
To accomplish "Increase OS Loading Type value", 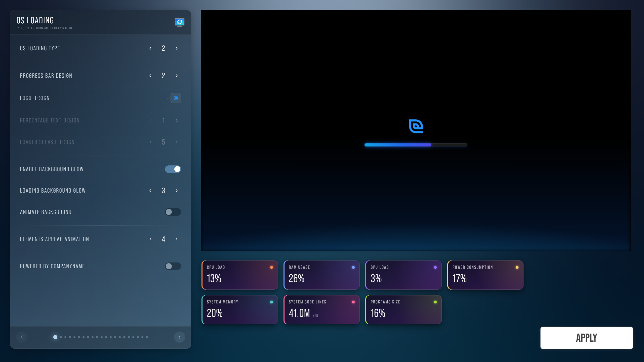I will (x=177, y=48).
